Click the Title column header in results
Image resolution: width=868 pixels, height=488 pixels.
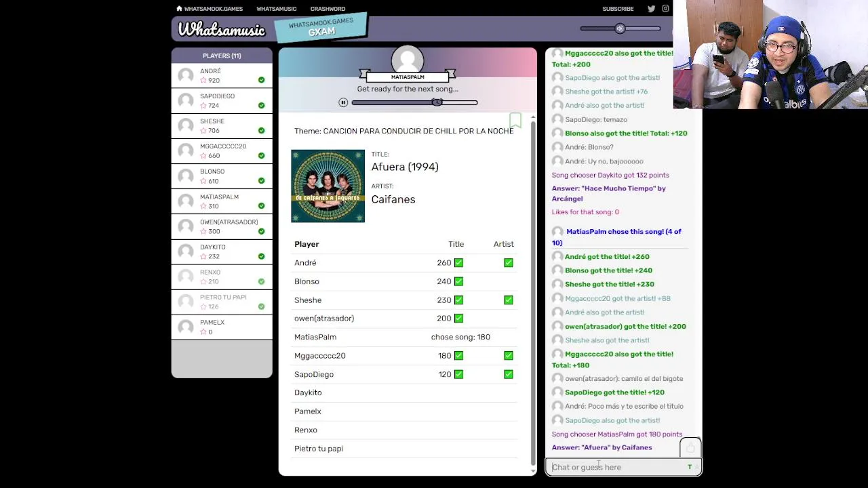coord(456,244)
